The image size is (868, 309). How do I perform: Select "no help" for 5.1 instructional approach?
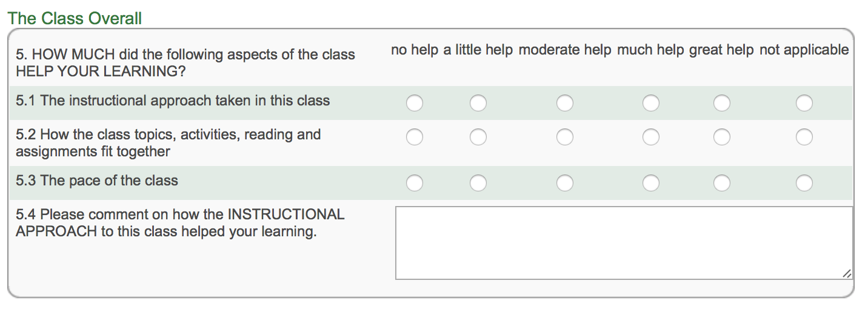coord(415,104)
